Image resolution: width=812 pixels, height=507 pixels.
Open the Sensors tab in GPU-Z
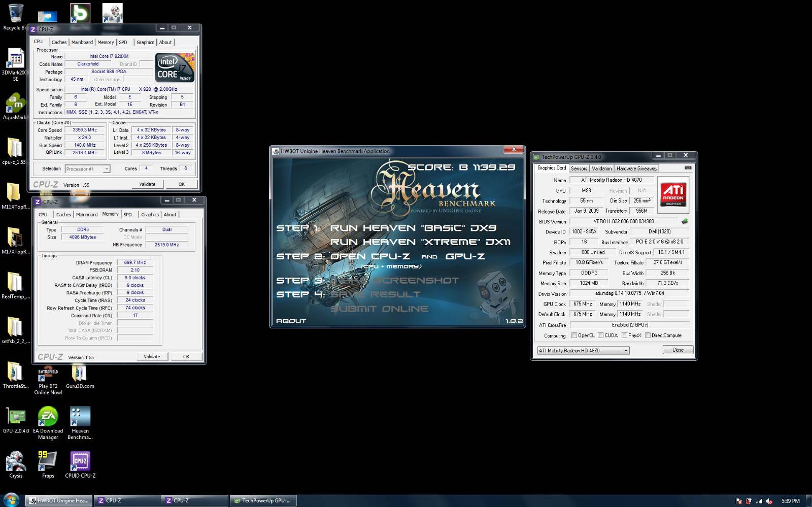point(579,168)
